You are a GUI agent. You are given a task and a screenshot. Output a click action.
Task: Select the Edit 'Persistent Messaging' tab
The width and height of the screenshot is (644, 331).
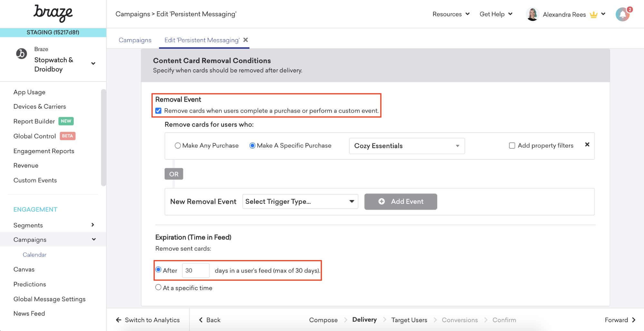[202, 40]
